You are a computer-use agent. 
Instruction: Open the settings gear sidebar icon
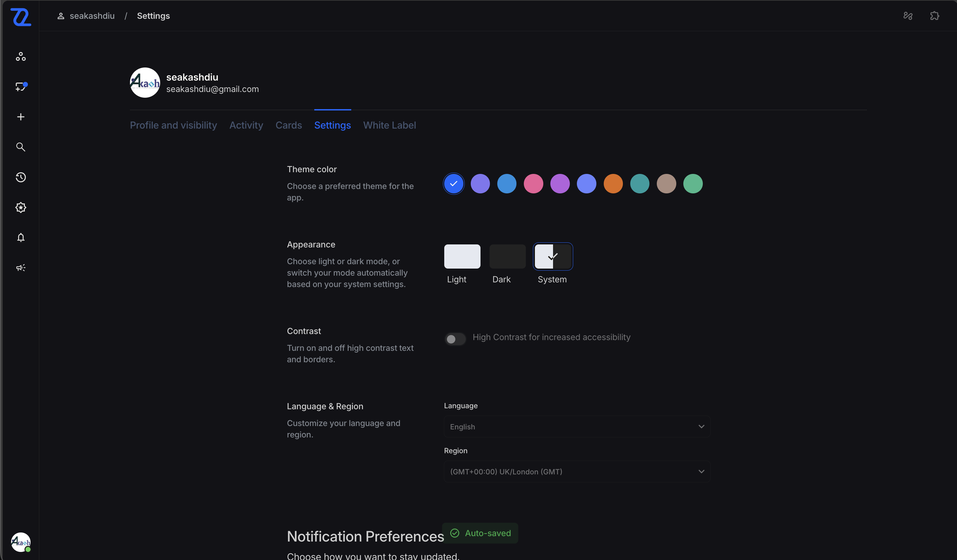click(20, 207)
